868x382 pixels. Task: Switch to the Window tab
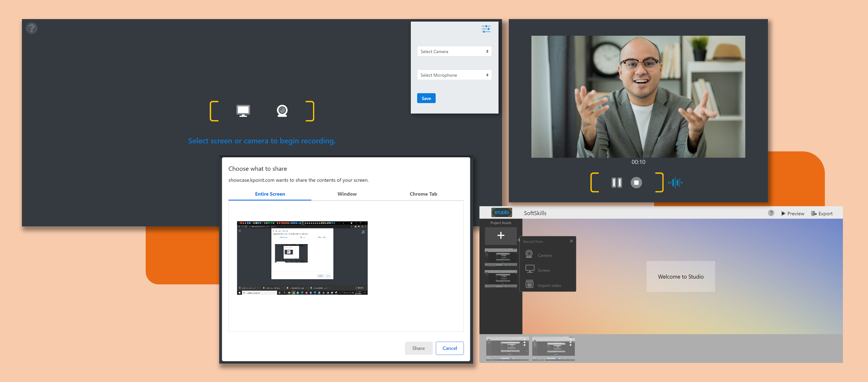tap(347, 194)
